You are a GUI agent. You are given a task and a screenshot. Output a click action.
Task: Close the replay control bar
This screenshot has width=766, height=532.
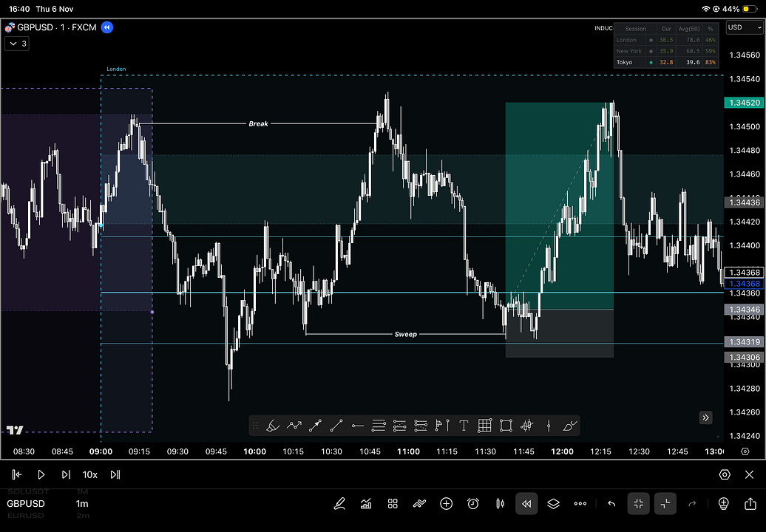tap(750, 474)
